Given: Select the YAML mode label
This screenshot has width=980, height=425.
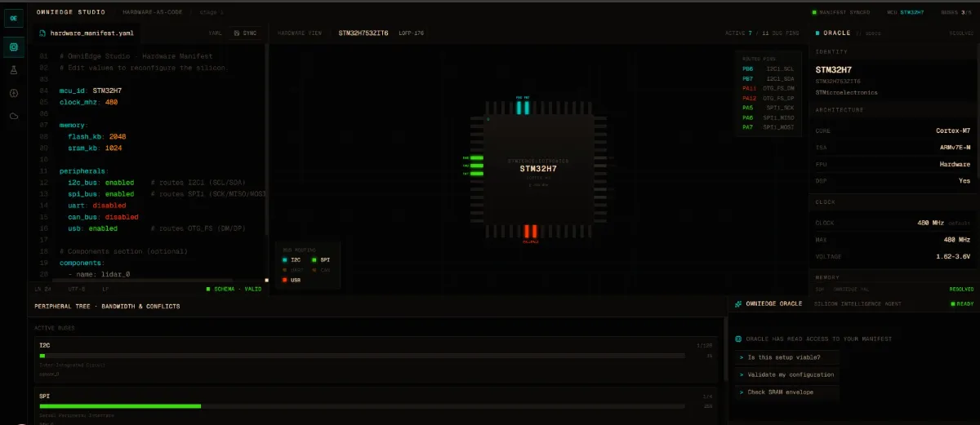Looking at the screenshot, I should (x=215, y=33).
